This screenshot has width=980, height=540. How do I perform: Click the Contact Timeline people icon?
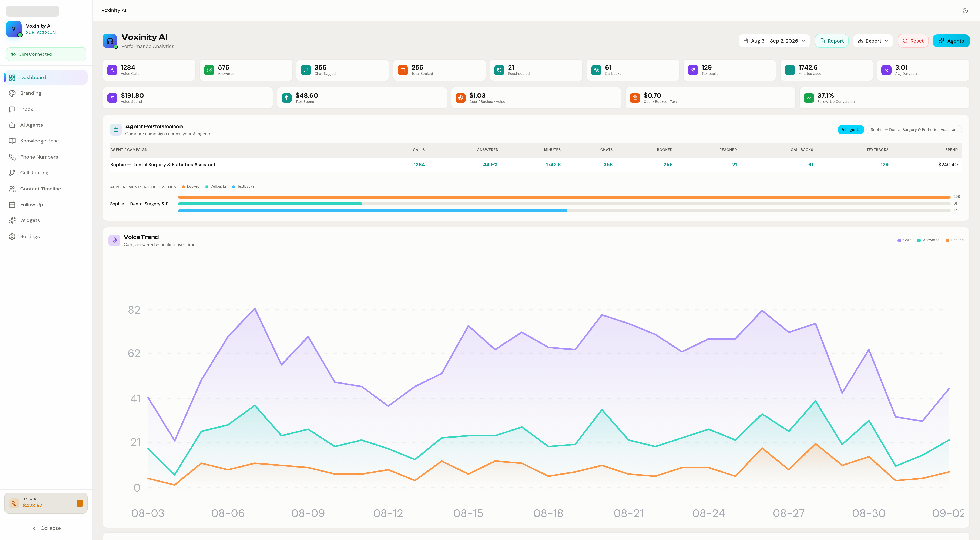coord(12,189)
